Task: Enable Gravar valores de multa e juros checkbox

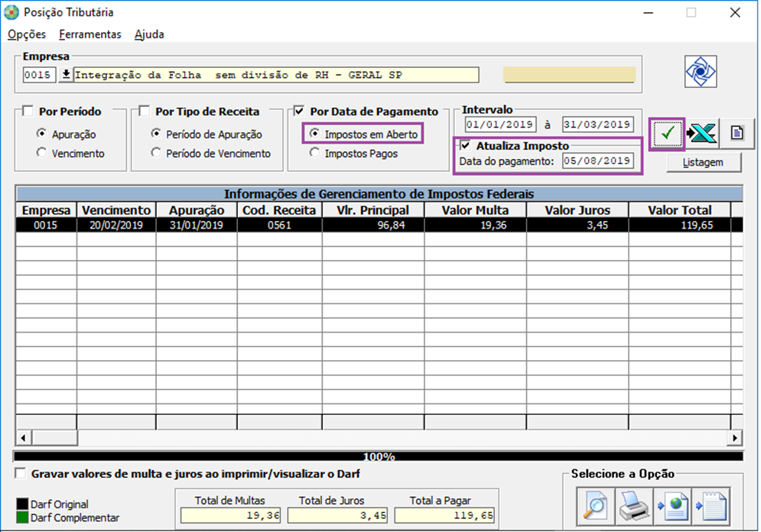Action: coord(21,473)
